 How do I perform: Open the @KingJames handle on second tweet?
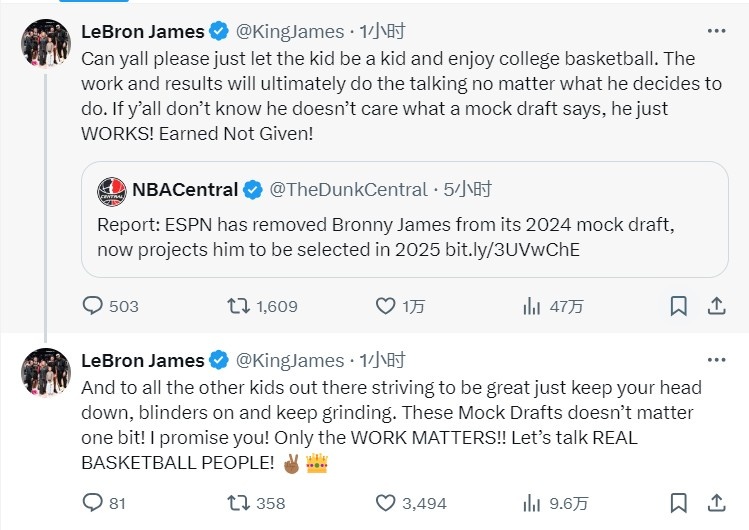coord(289,360)
